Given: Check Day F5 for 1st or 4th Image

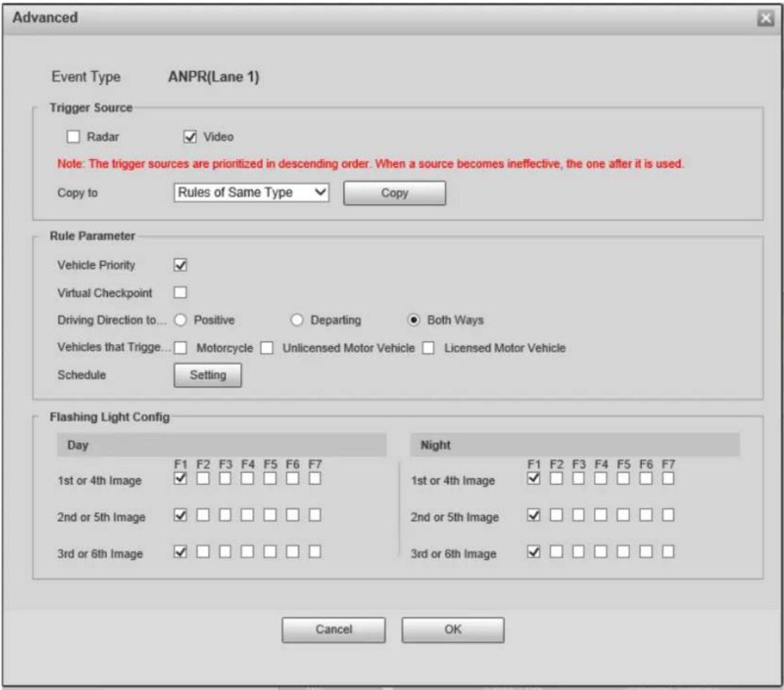Looking at the screenshot, I should [x=270, y=479].
